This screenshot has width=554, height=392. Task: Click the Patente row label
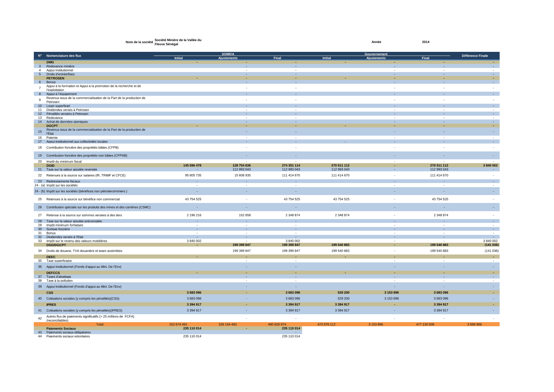(x=52, y=138)
